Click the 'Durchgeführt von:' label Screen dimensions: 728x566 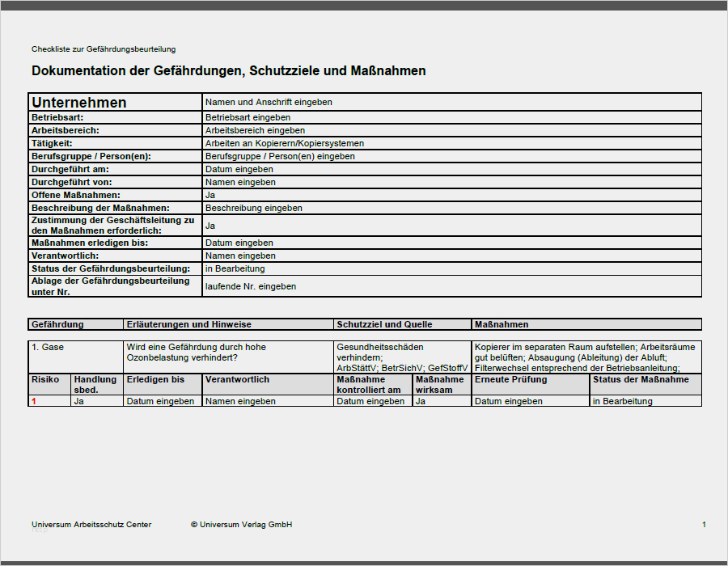click(x=71, y=182)
